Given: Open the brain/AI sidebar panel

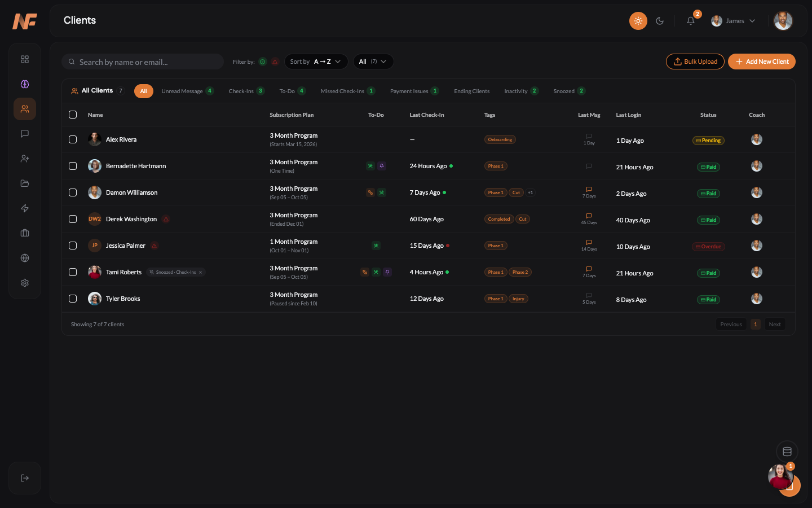Looking at the screenshot, I should [x=24, y=84].
